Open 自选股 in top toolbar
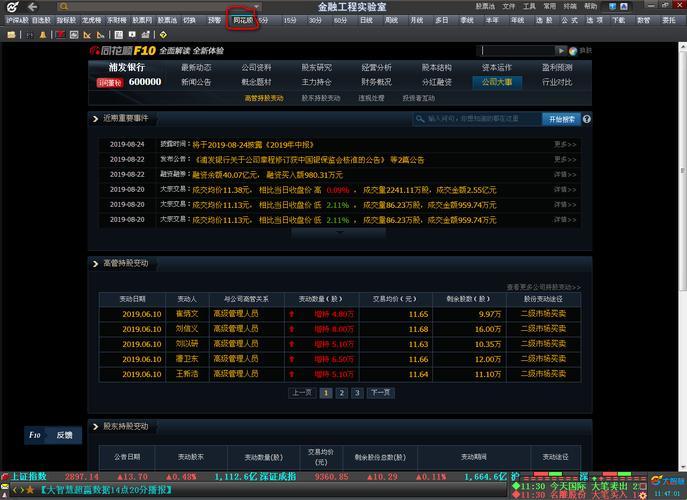The width and height of the screenshot is (687, 500). click(42, 20)
